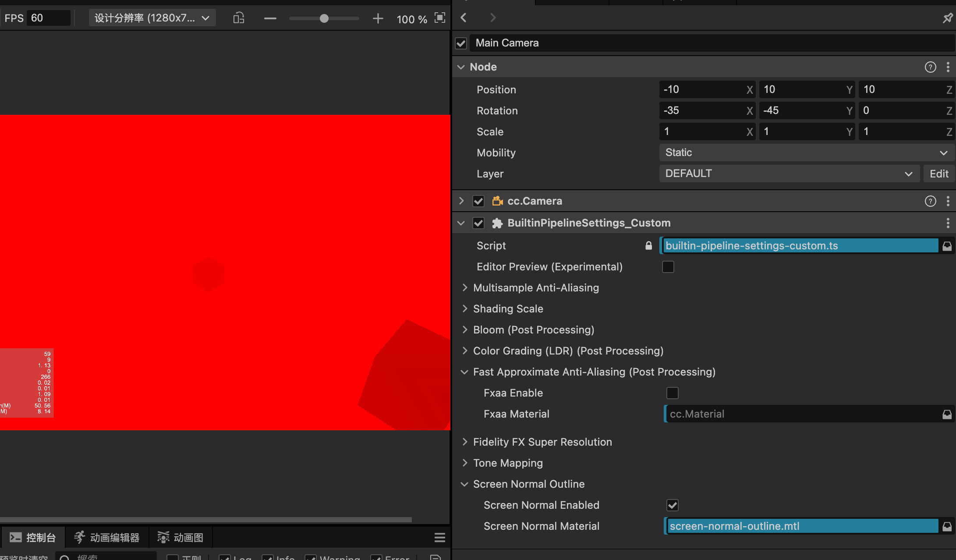The image size is (956, 560).
Task: Open the Mobility dropdown set to Static
Action: click(805, 152)
